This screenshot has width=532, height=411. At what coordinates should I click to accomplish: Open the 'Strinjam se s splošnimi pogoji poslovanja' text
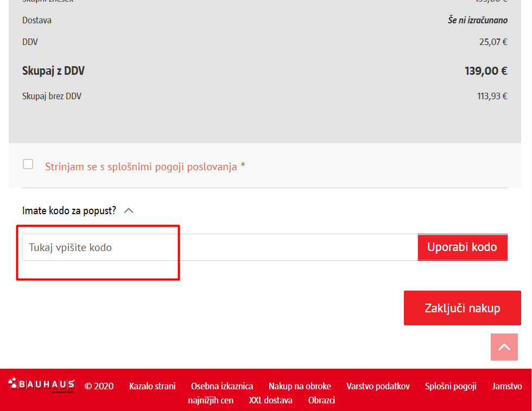(x=141, y=167)
